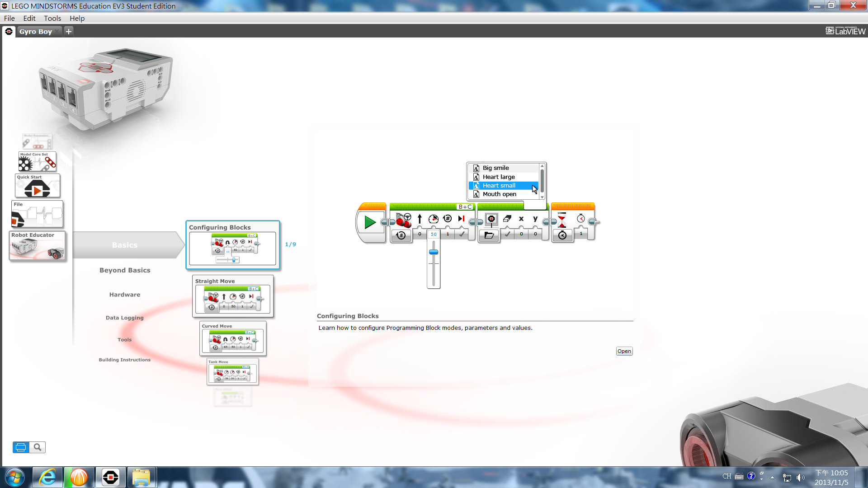The width and height of the screenshot is (868, 488).
Task: Switch to the Gyro Boy tab
Action: pyautogui.click(x=36, y=32)
